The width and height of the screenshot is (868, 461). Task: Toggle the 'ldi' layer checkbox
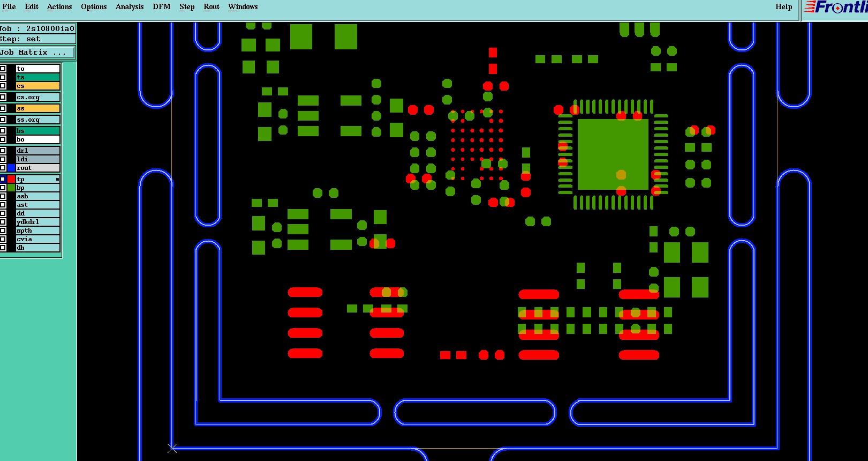coord(3,159)
